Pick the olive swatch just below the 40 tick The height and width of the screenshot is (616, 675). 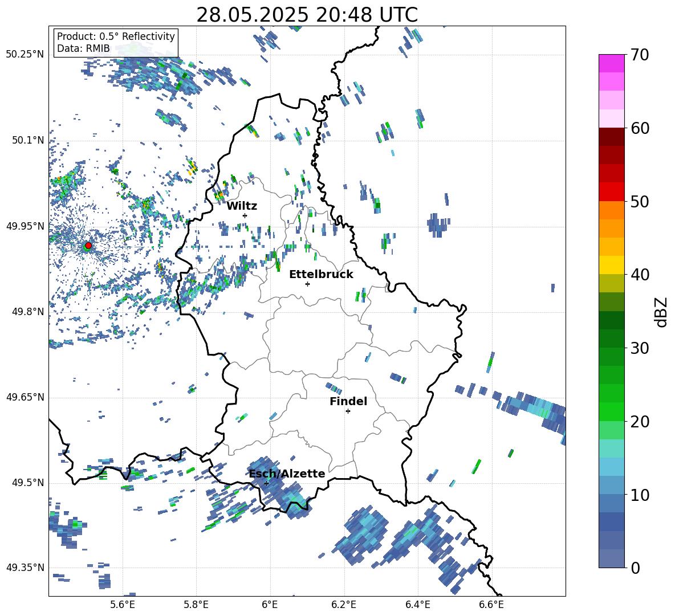coord(611,283)
